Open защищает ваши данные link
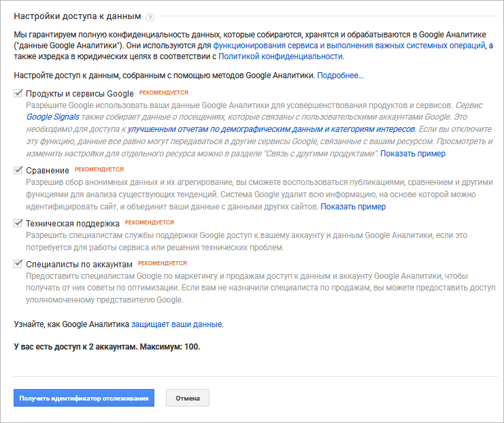504x423 pixels. (176, 324)
